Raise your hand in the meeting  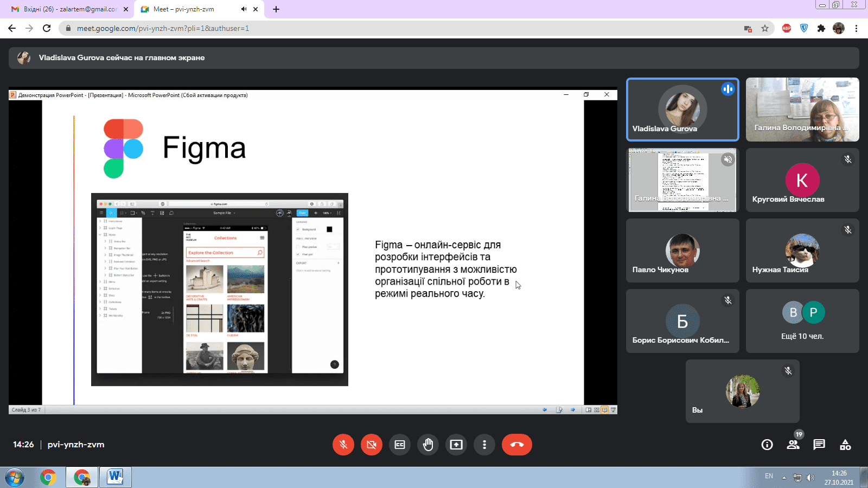coord(428,445)
